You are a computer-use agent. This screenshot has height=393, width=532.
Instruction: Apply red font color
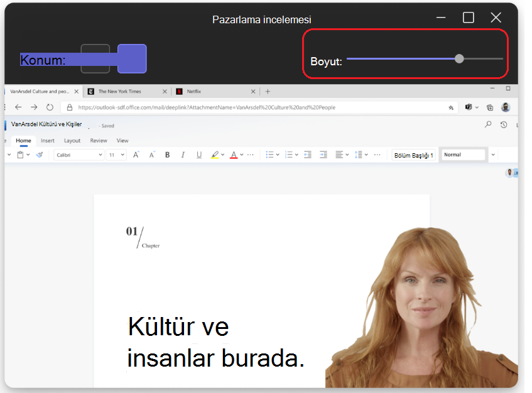[x=234, y=155]
